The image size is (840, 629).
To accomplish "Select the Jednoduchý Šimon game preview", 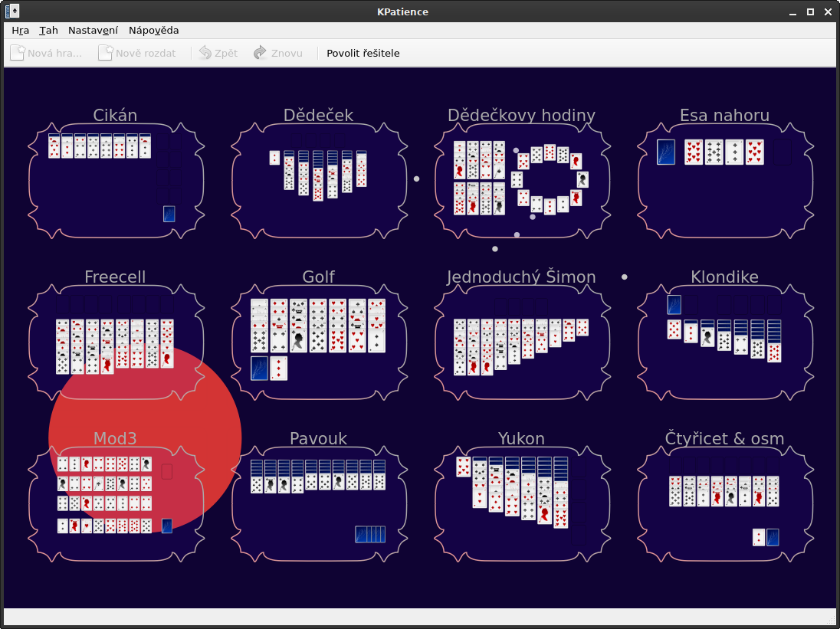I will pyautogui.click(x=522, y=342).
